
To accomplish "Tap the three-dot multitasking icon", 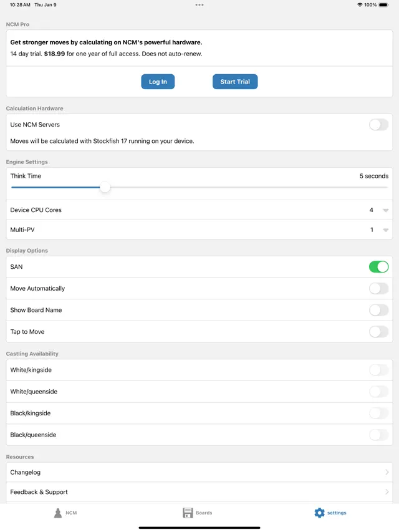I will click(199, 4).
